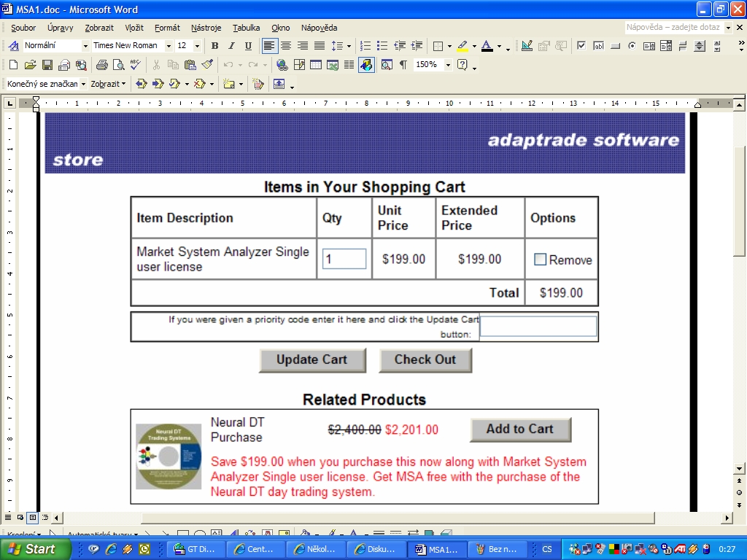
Task: Increase the paragraph indent
Action: (417, 46)
